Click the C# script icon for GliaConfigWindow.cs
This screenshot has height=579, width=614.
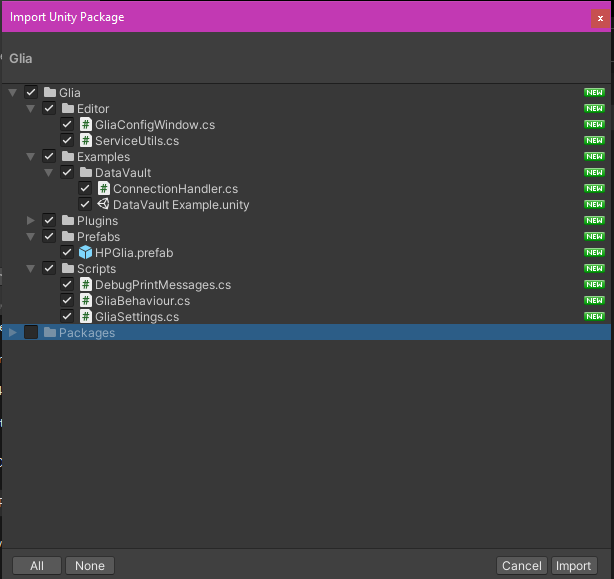tap(86, 125)
